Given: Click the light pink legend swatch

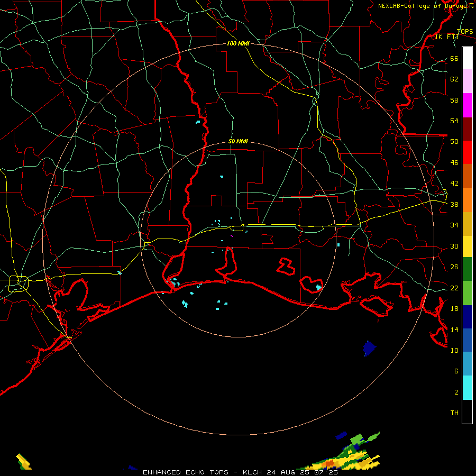Looking at the screenshot, I should tap(467, 81).
